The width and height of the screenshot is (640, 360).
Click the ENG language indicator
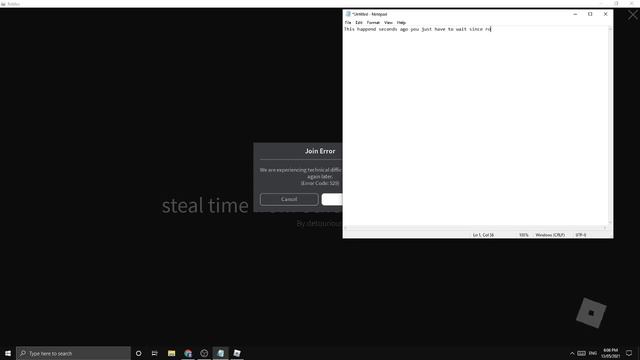pyautogui.click(x=593, y=353)
